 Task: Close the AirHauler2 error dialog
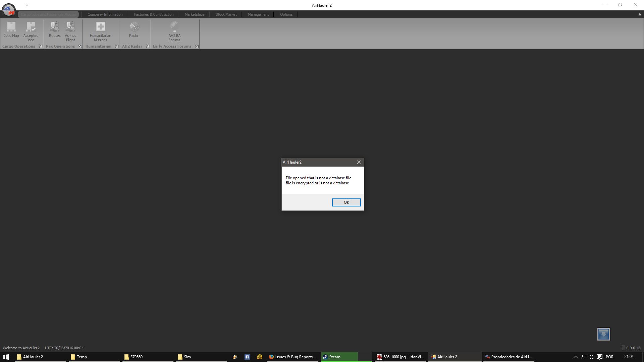coord(359,162)
